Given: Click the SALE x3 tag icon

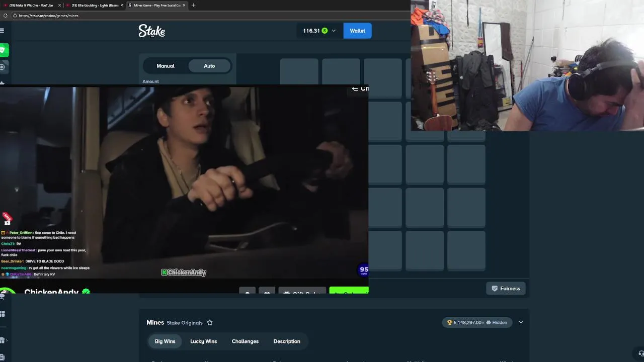Looking at the screenshot, I should click(x=7, y=219).
